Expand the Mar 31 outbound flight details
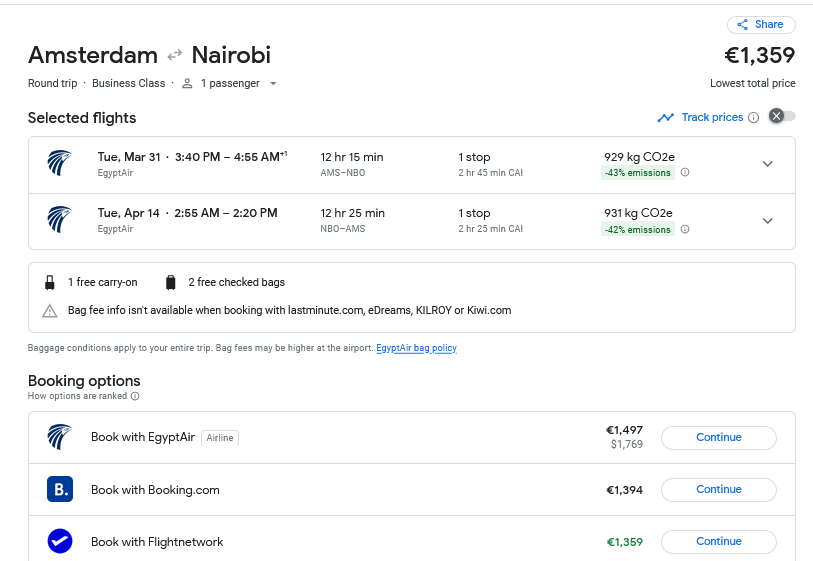The width and height of the screenshot is (813, 561). coord(767,164)
